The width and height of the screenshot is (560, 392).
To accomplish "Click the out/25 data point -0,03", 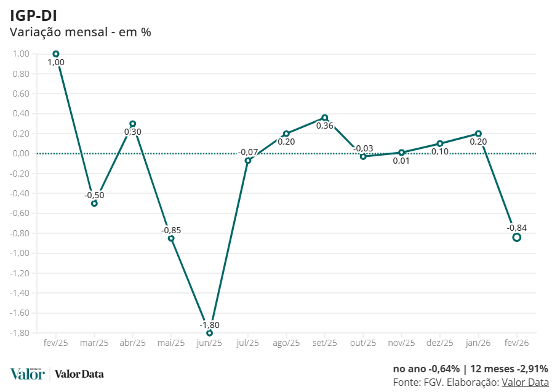I will pos(363,156).
